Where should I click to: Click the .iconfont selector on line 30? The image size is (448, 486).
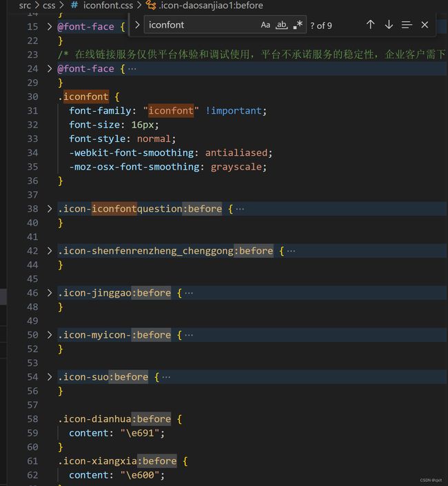tap(83, 97)
